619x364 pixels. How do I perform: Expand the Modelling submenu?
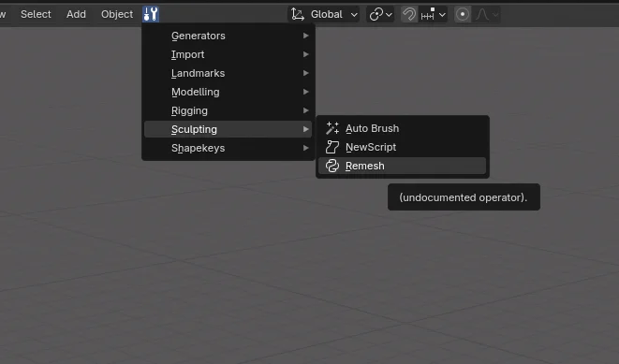228,92
